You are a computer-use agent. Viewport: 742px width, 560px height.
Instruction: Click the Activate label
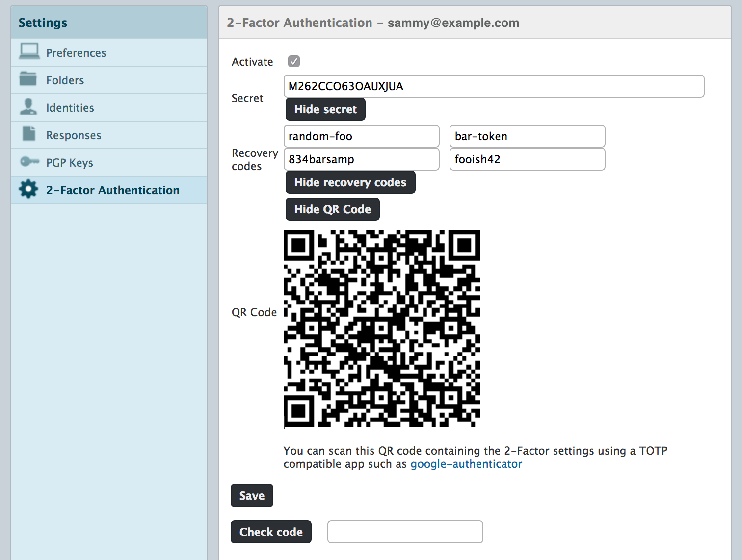point(252,62)
